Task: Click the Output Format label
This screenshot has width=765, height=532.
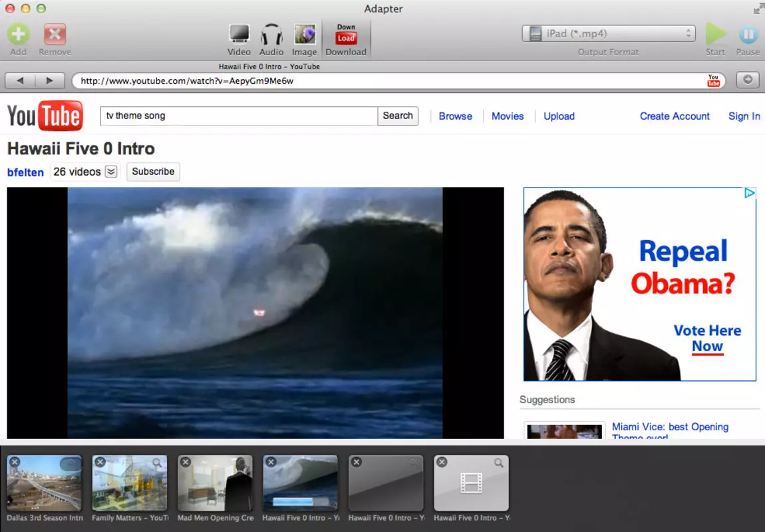Action: point(608,52)
